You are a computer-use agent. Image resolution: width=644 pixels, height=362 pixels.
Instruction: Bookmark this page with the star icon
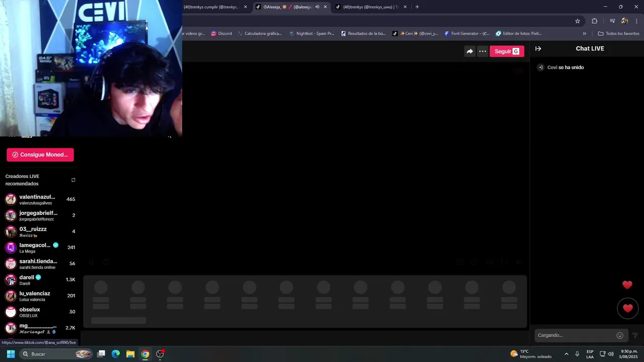tap(578, 21)
